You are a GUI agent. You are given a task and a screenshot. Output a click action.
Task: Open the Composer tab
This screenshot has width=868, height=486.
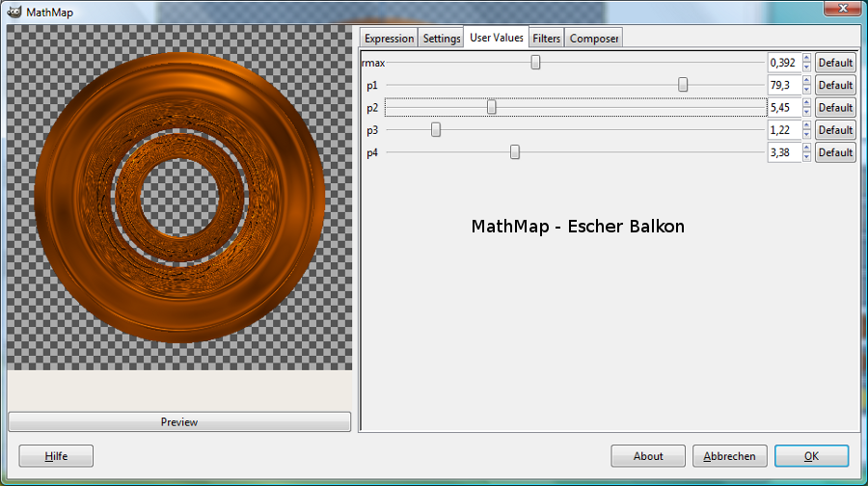click(594, 39)
